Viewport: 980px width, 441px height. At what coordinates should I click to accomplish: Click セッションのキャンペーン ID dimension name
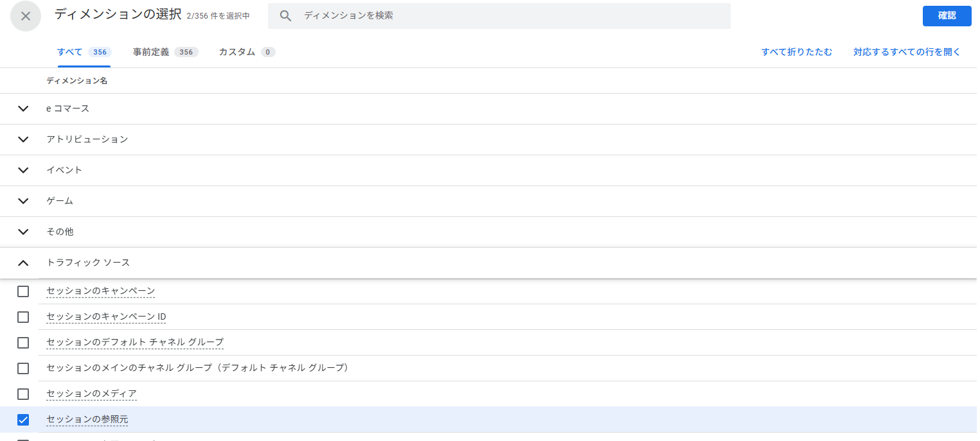point(107,317)
